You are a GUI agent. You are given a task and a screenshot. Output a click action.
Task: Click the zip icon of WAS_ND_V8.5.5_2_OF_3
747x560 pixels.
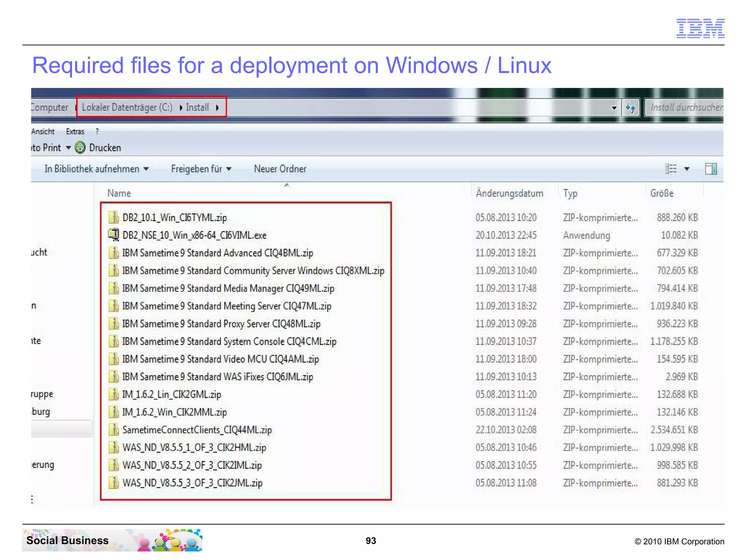coord(114,465)
